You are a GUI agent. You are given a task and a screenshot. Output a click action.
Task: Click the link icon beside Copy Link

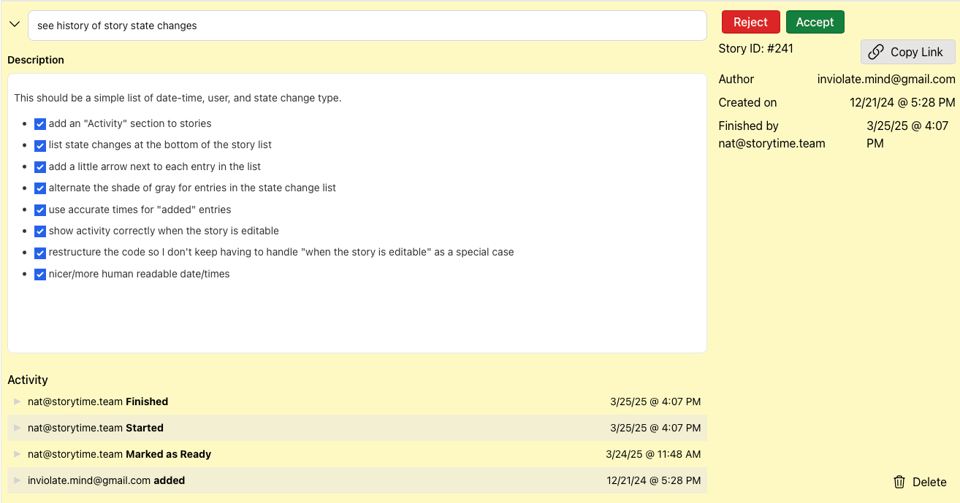(876, 52)
